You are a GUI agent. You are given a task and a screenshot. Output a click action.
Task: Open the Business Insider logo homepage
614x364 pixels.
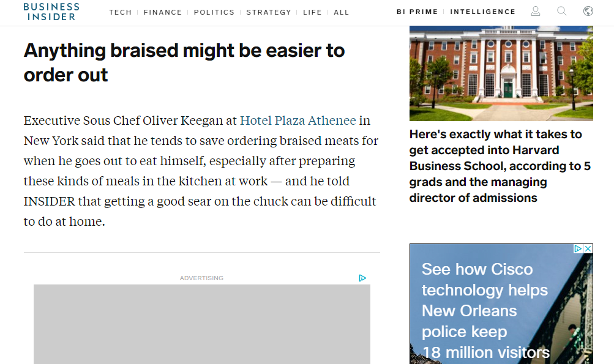point(51,12)
